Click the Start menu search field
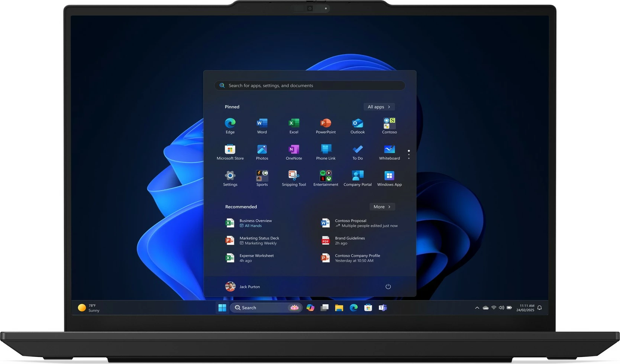Screen dimensions: 620x364 [x=309, y=85]
